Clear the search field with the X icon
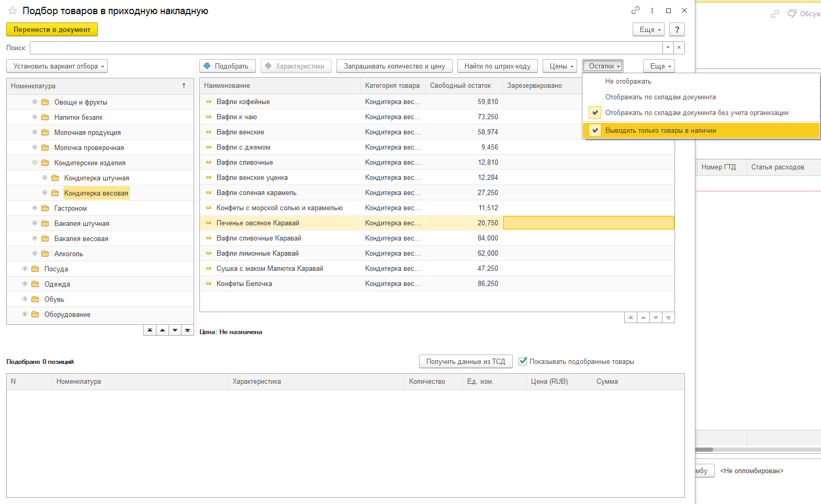 [679, 48]
